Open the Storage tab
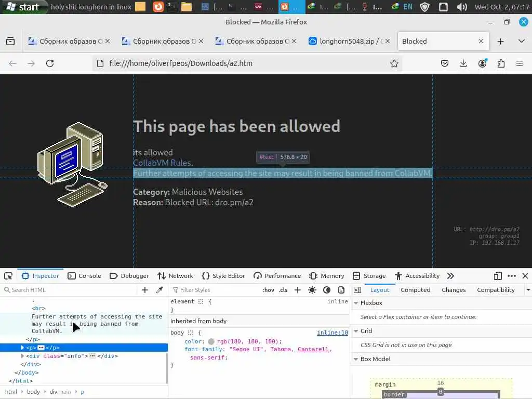Viewport: 532px width, 399px height. (x=369, y=276)
